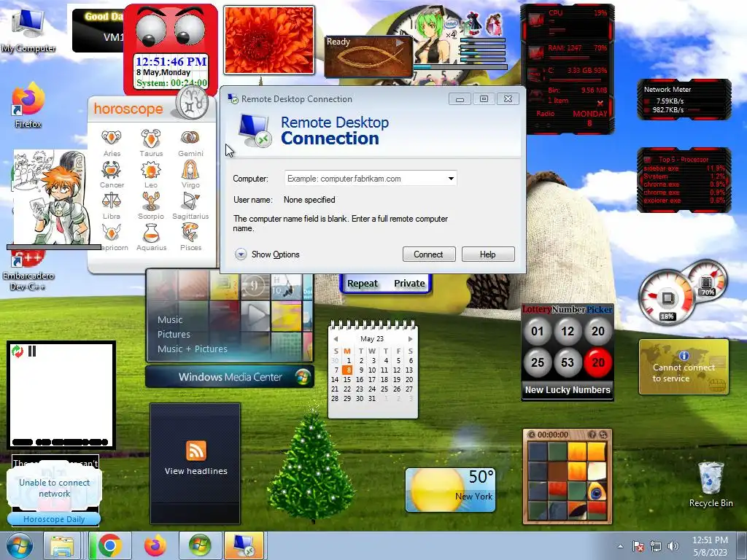Screen dimensions: 747x560
Task: Click play arrow on the Ready fish gadget
Action: click(x=400, y=42)
